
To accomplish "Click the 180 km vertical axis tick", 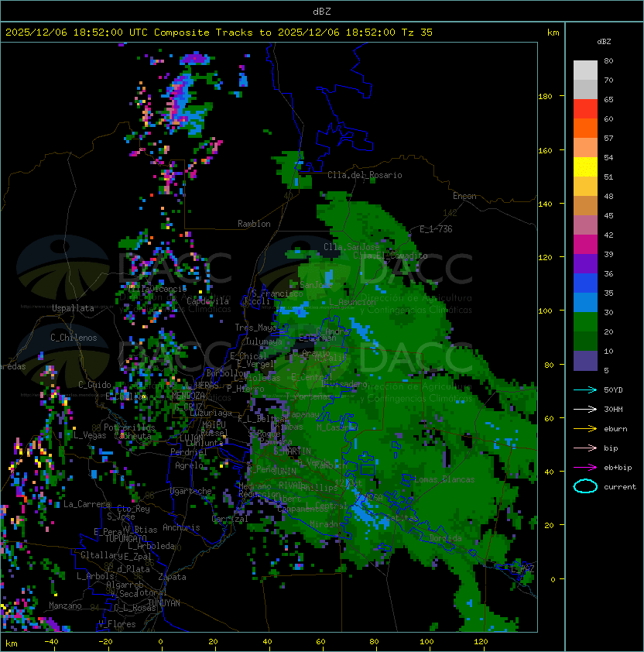I will click(x=545, y=96).
